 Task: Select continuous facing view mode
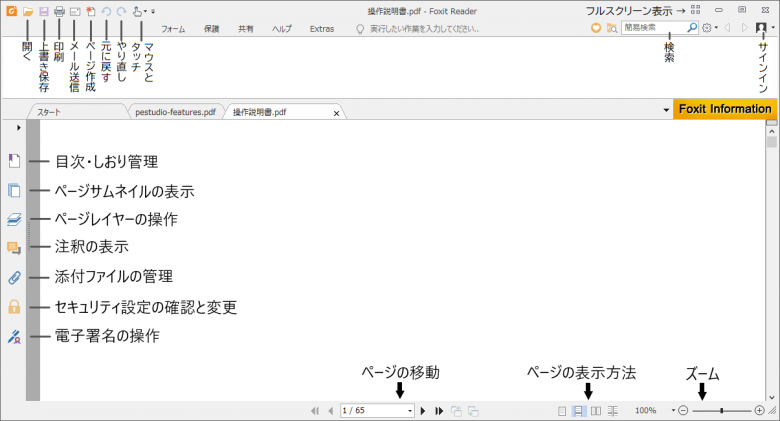coord(612,411)
